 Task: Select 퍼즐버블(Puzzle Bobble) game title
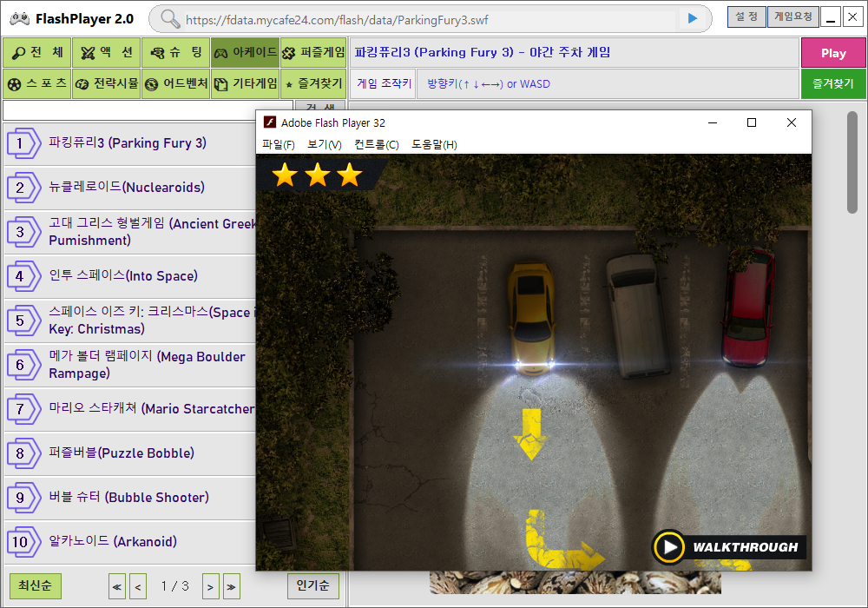click(x=122, y=453)
